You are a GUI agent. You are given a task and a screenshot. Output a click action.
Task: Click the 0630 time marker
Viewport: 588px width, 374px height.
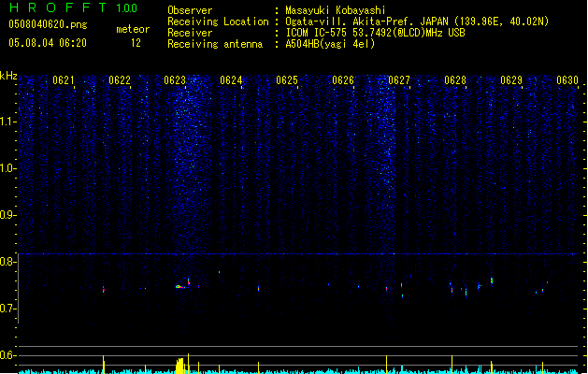click(567, 80)
